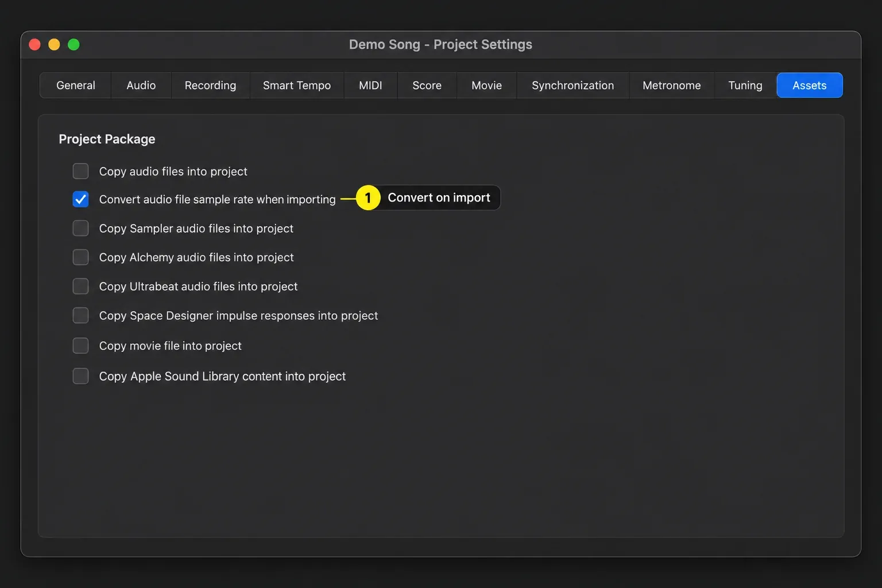882x588 pixels.
Task: Minimize the Project Settings window
Action: pyautogui.click(x=54, y=44)
